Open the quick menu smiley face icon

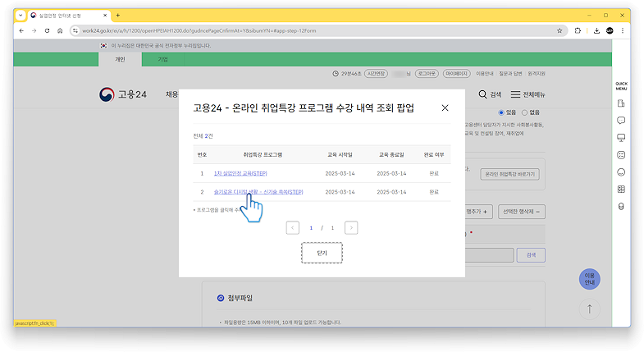pyautogui.click(x=621, y=172)
